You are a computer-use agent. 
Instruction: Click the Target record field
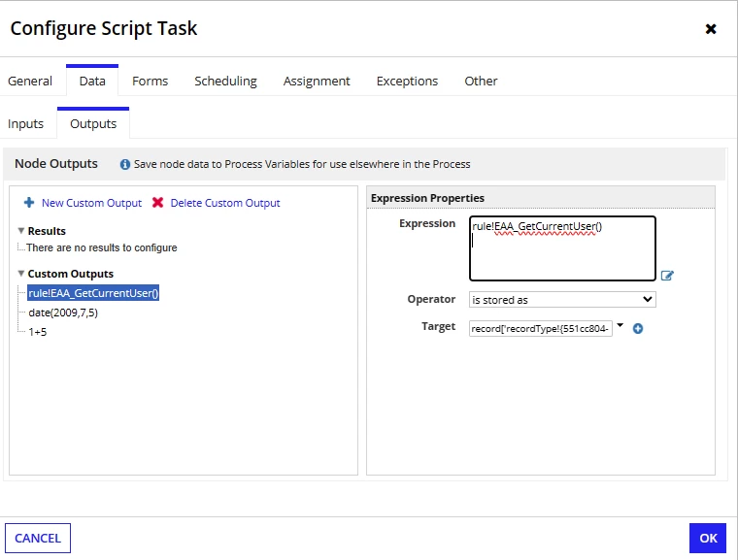pyautogui.click(x=541, y=328)
